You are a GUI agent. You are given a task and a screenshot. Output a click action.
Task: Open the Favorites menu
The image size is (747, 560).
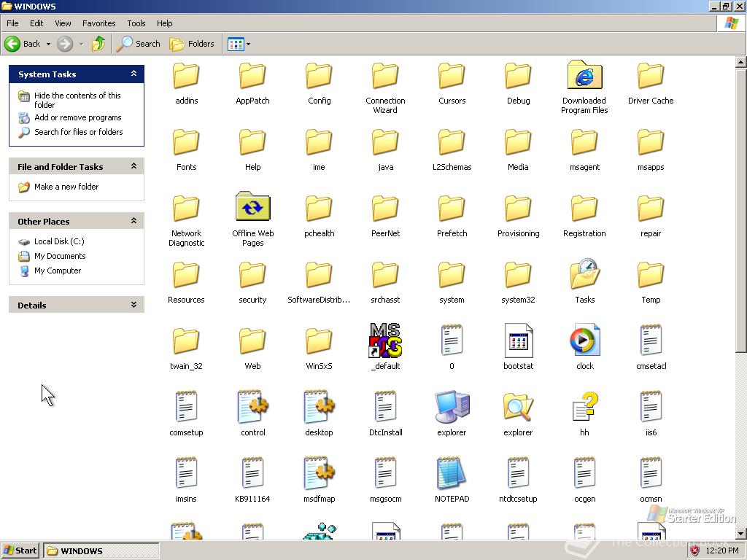(x=98, y=23)
